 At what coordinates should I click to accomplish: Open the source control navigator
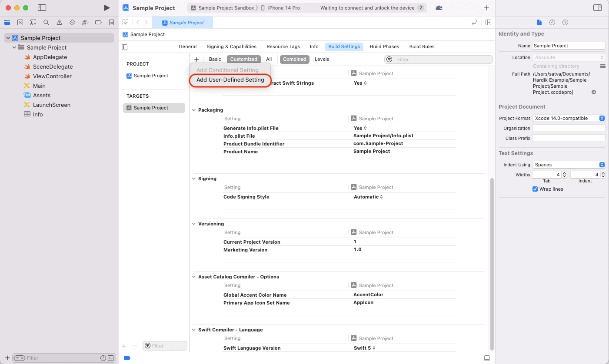[x=20, y=22]
